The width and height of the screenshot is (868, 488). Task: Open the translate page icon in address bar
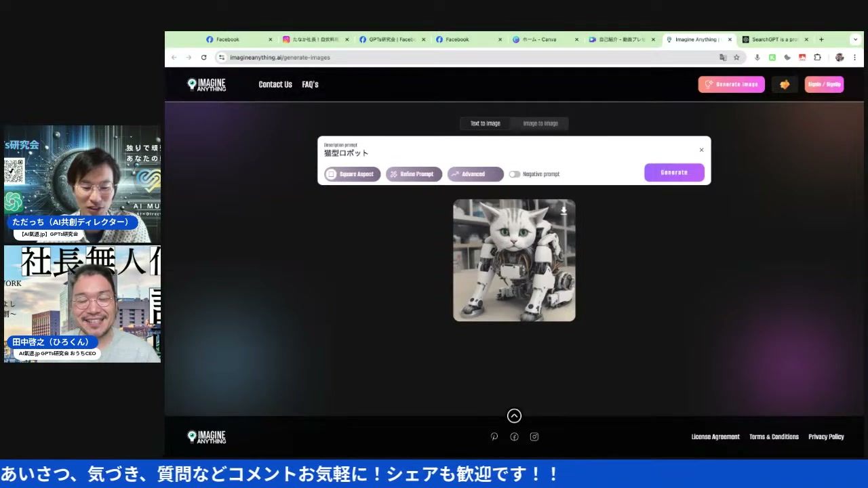723,58
